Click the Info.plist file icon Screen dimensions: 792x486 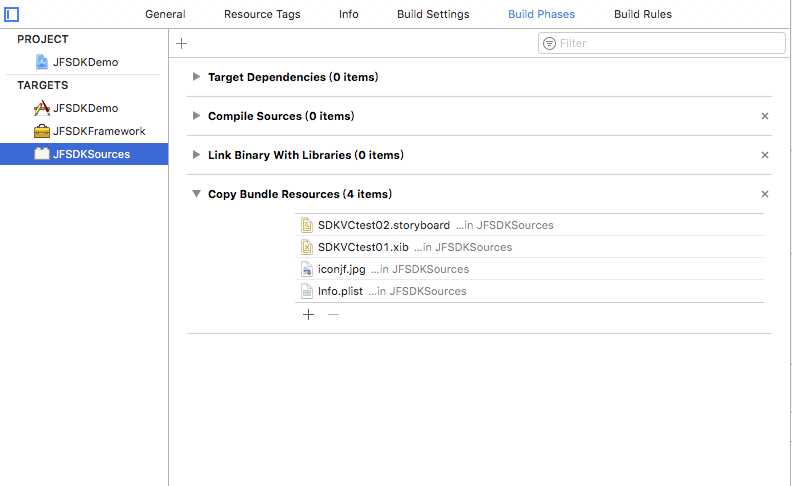click(308, 291)
